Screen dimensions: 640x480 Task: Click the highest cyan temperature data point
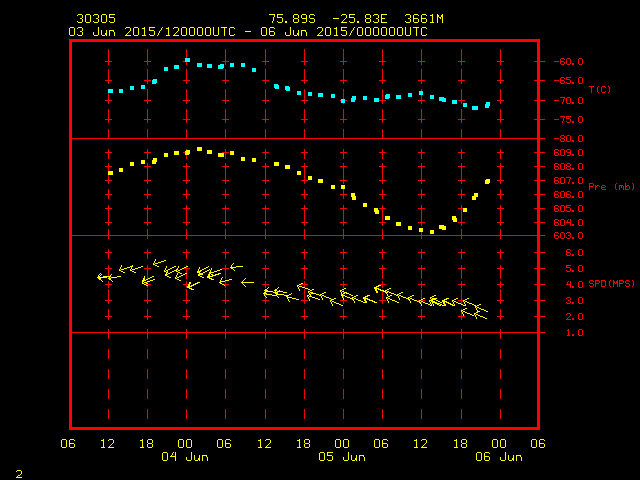187,60
